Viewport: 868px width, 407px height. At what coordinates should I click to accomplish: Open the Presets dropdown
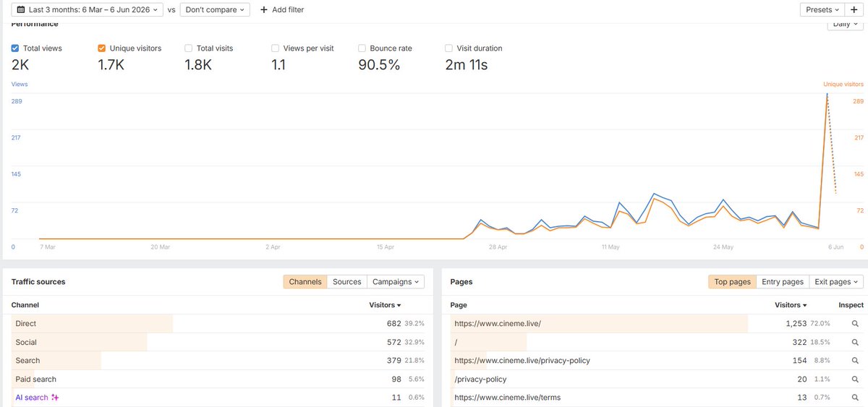pyautogui.click(x=822, y=9)
